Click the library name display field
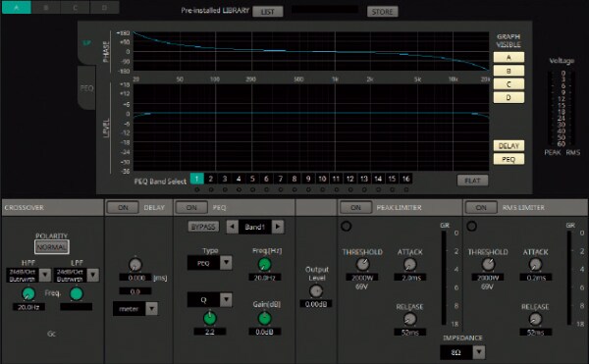Screen dimensions: 589x364 point(325,10)
